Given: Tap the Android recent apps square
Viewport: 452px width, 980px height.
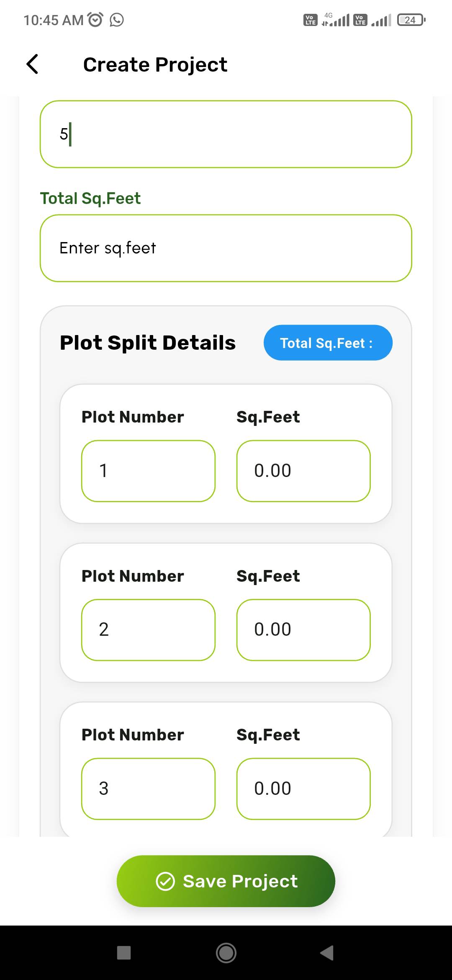Looking at the screenshot, I should click(x=124, y=953).
